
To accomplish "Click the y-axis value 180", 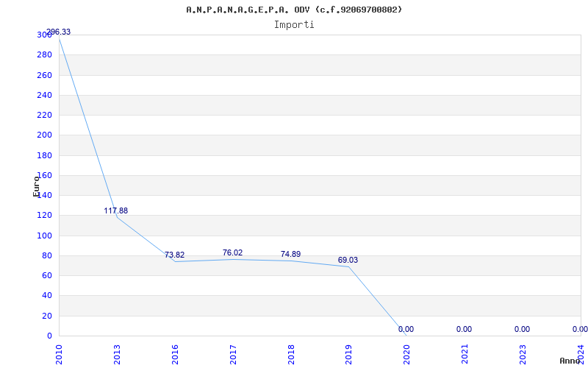I will (44, 155).
